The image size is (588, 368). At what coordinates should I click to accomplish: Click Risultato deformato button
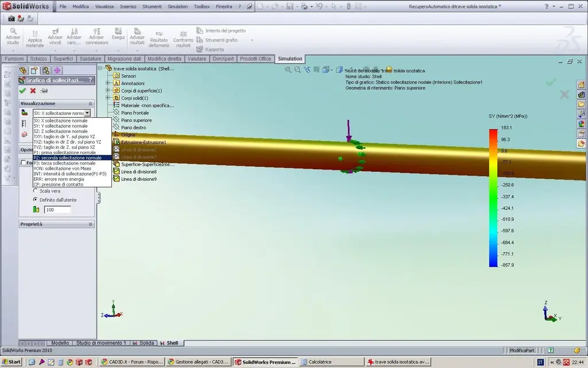point(159,39)
